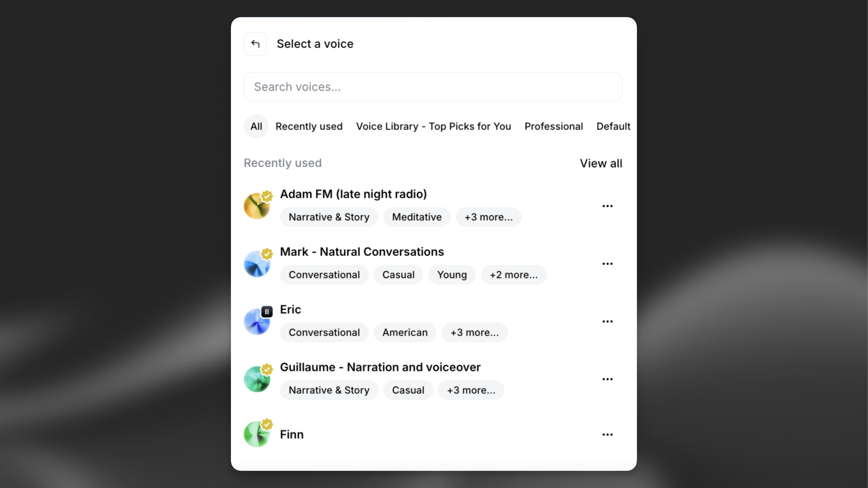Click the back arrow to exit voice selection
868x488 pixels.
pos(255,43)
